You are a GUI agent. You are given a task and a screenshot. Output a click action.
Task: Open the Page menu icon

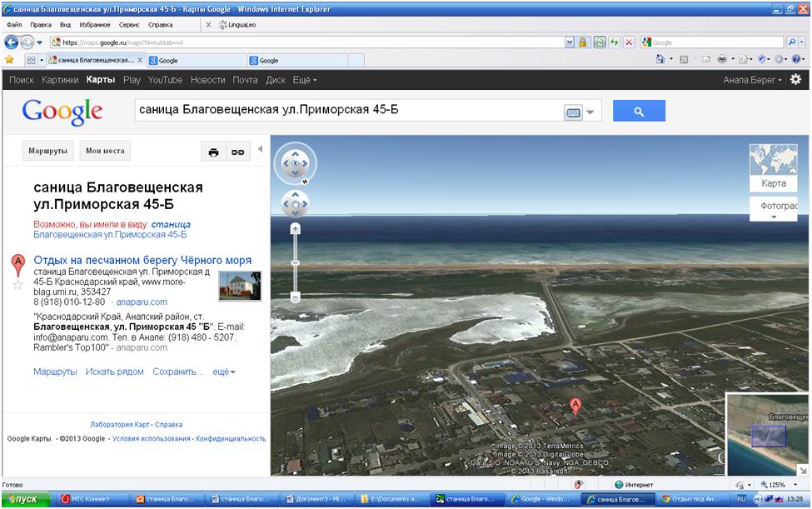pyautogui.click(x=744, y=59)
